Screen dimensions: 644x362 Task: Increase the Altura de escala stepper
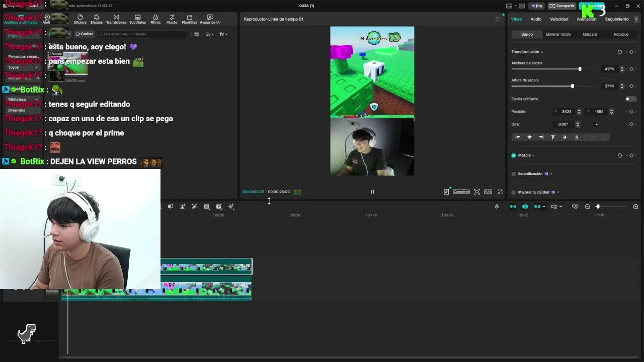(x=622, y=84)
